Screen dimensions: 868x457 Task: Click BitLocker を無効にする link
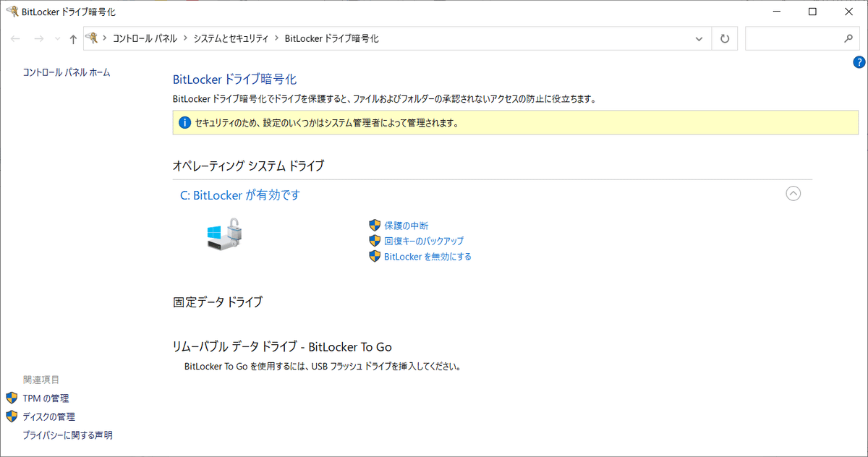pyautogui.click(x=428, y=257)
